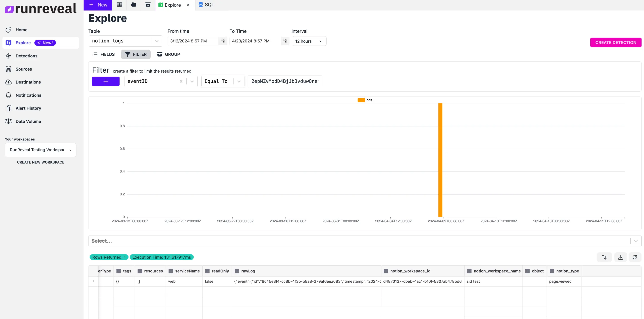This screenshot has width=644, height=319.
Task: Click the open-folder toolbar icon
Action: [x=133, y=5]
